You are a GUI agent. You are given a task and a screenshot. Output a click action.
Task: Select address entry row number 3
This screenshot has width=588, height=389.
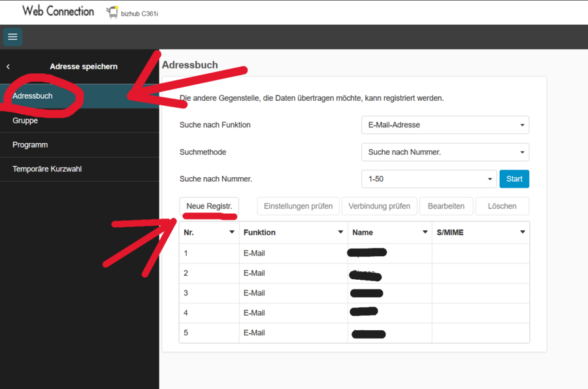(x=261, y=293)
